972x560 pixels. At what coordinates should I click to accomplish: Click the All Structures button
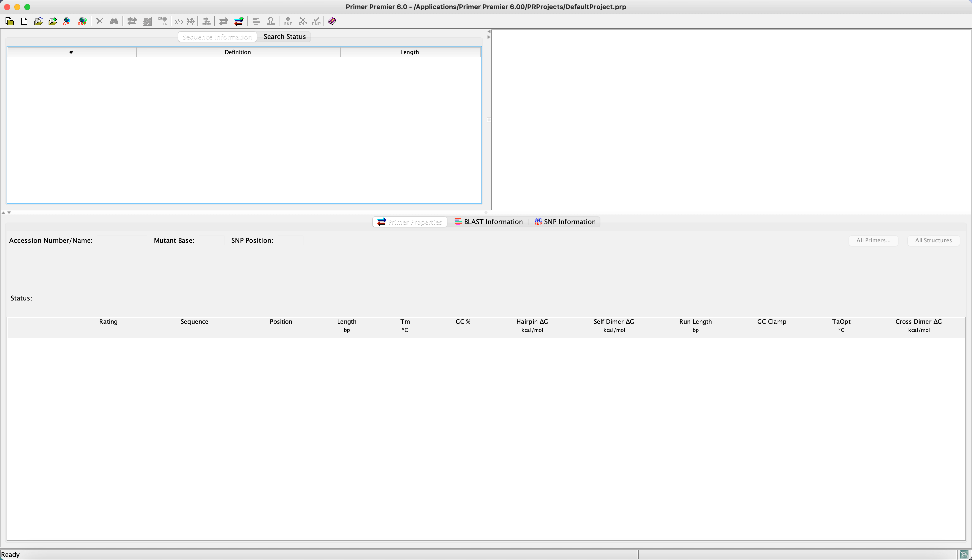point(934,240)
